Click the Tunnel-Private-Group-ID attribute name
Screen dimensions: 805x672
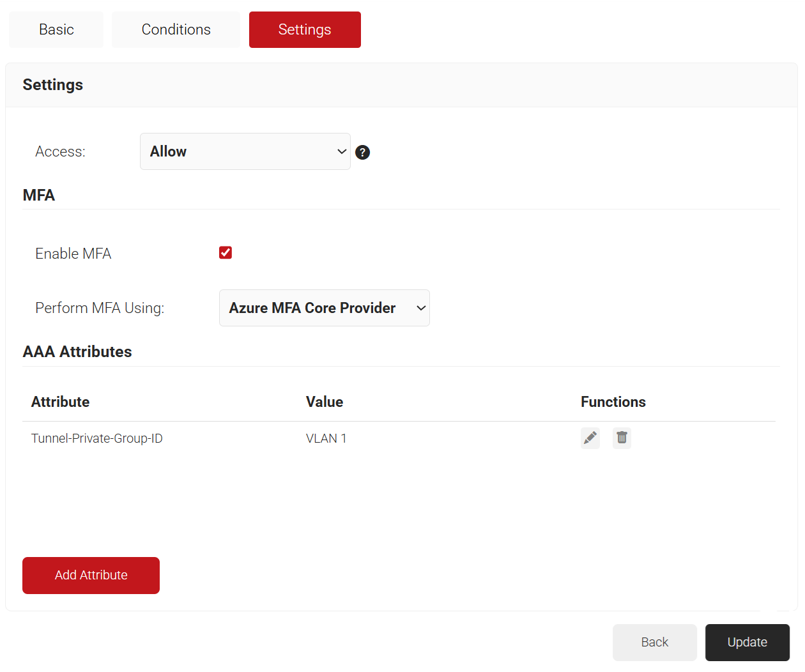point(97,438)
